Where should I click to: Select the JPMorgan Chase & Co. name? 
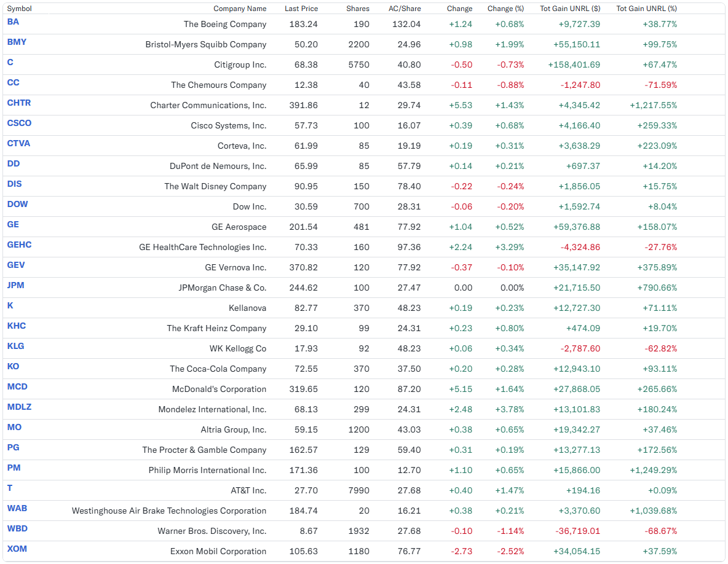point(223,288)
